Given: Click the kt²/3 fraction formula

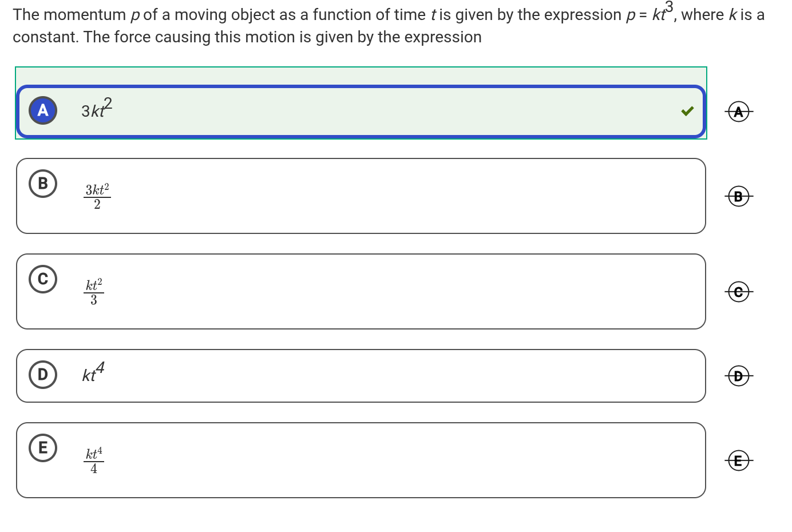Looking at the screenshot, I should point(94,292).
